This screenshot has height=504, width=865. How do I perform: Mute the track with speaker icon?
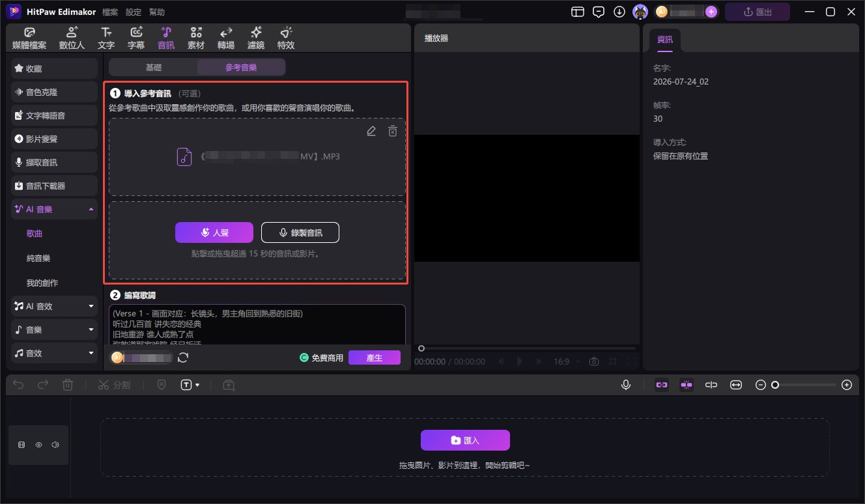click(55, 445)
